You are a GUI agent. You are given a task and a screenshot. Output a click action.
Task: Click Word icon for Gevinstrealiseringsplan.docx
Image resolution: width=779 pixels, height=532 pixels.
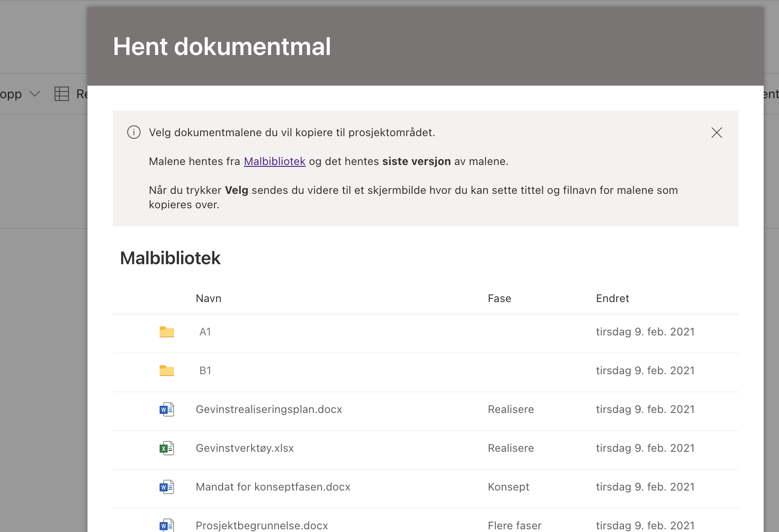point(167,409)
